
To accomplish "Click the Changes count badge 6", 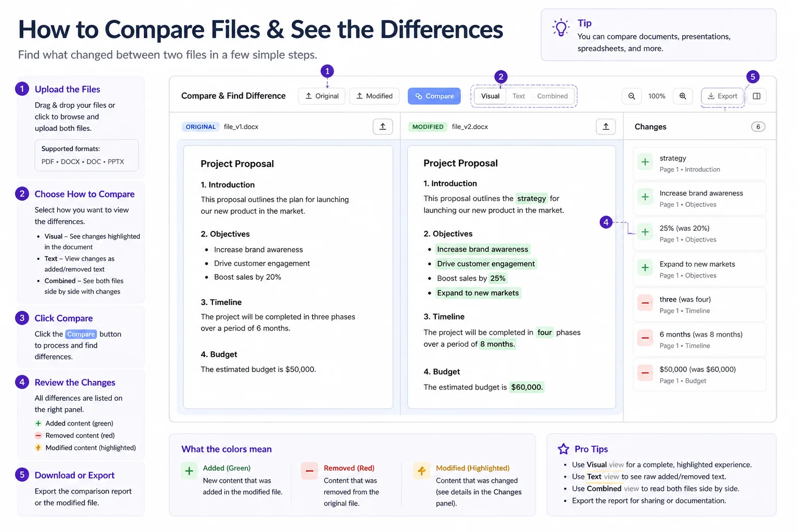I will [758, 127].
